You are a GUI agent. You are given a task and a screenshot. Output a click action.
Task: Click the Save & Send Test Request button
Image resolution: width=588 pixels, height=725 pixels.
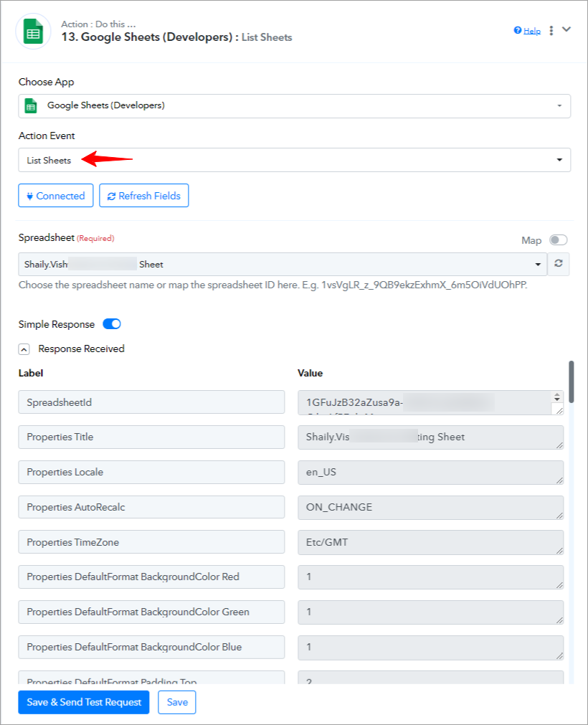coord(84,702)
